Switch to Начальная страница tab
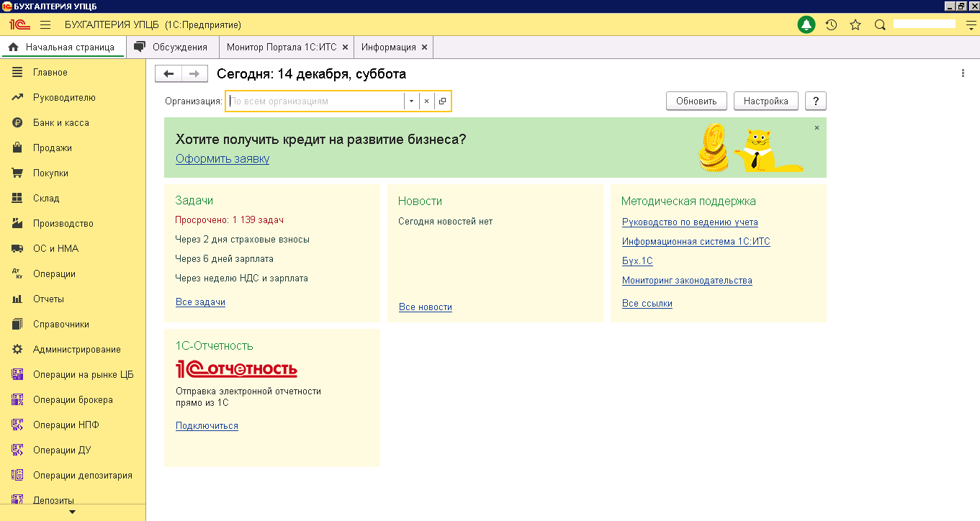 pyautogui.click(x=62, y=47)
